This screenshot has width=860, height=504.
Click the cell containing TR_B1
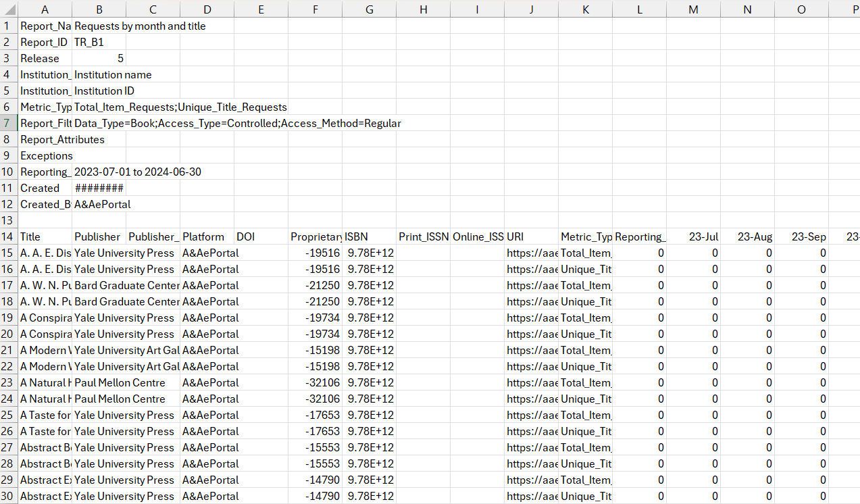tap(99, 42)
